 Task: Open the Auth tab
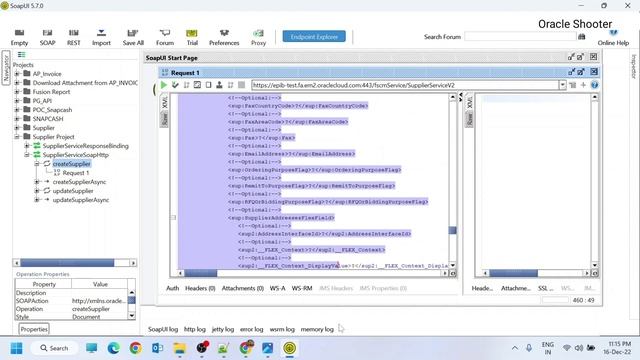click(173, 288)
